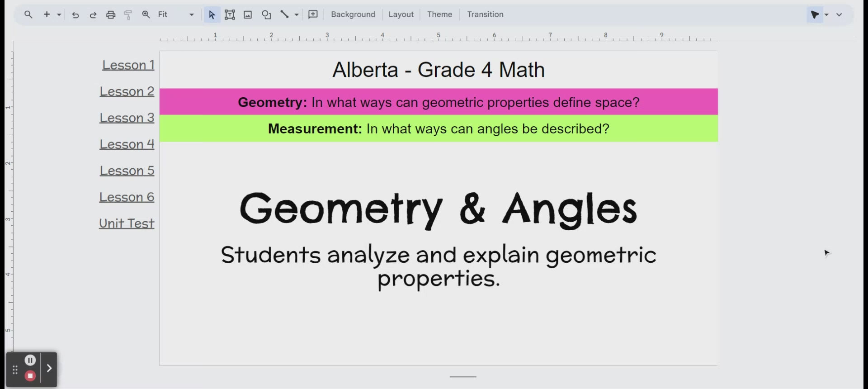Select the text box tool
The height and width of the screenshot is (389, 868).
[x=230, y=15]
